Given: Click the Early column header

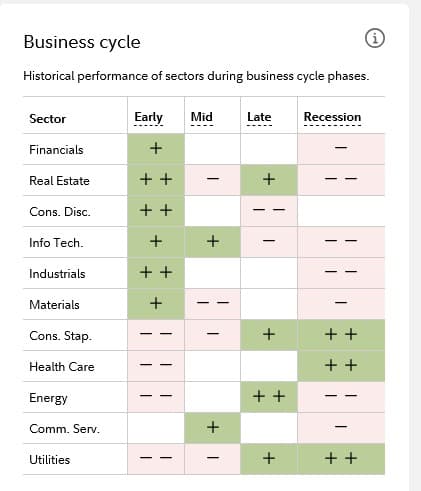Looking at the screenshot, I should (x=149, y=117).
